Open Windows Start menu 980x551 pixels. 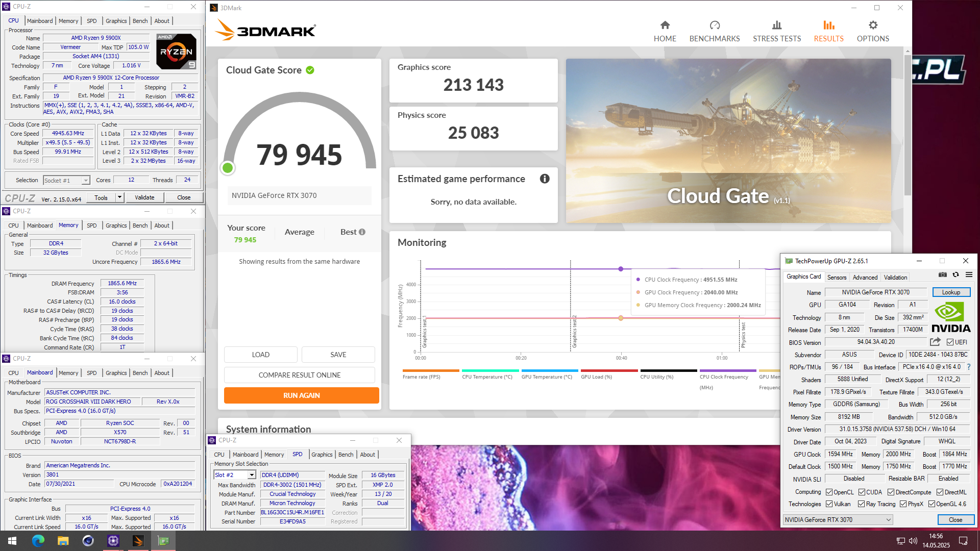[12, 541]
